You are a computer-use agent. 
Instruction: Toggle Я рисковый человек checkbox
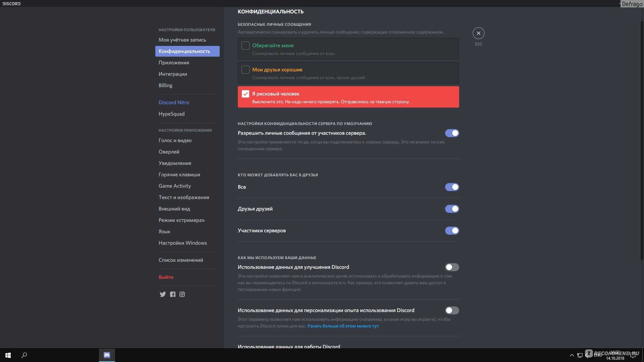(245, 93)
